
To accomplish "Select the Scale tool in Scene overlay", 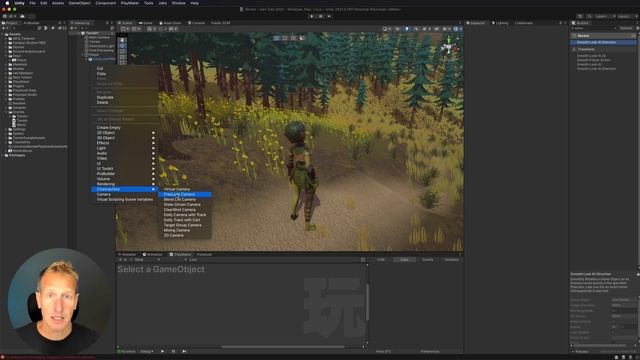I will click(x=122, y=58).
